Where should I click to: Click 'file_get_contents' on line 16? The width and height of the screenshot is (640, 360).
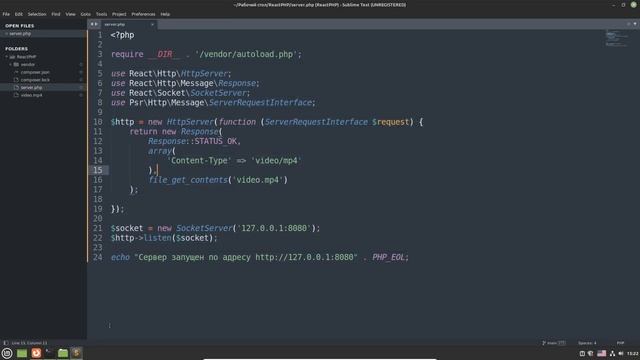188,180
